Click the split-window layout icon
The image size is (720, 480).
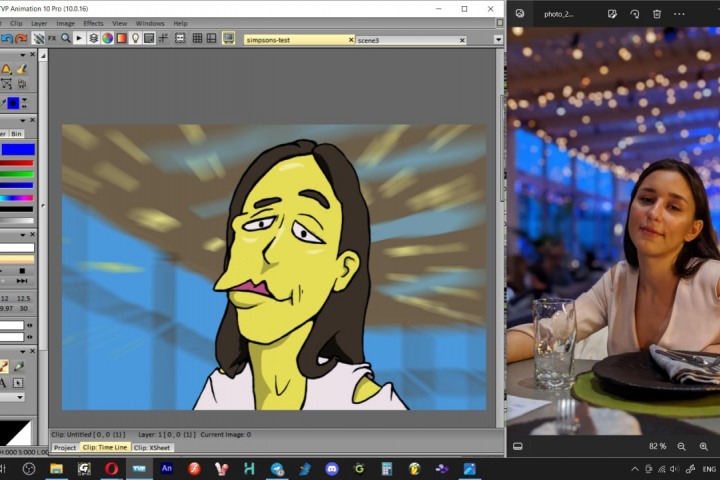[211, 38]
